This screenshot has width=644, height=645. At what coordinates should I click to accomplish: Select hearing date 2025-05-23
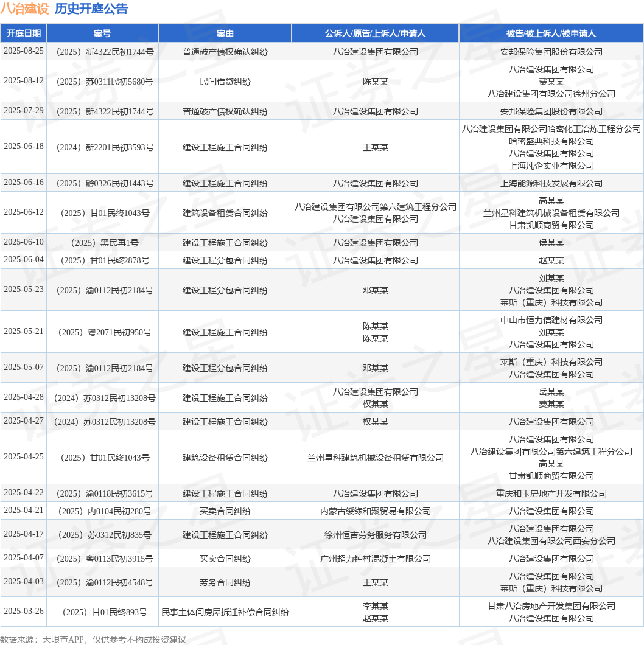point(24,290)
